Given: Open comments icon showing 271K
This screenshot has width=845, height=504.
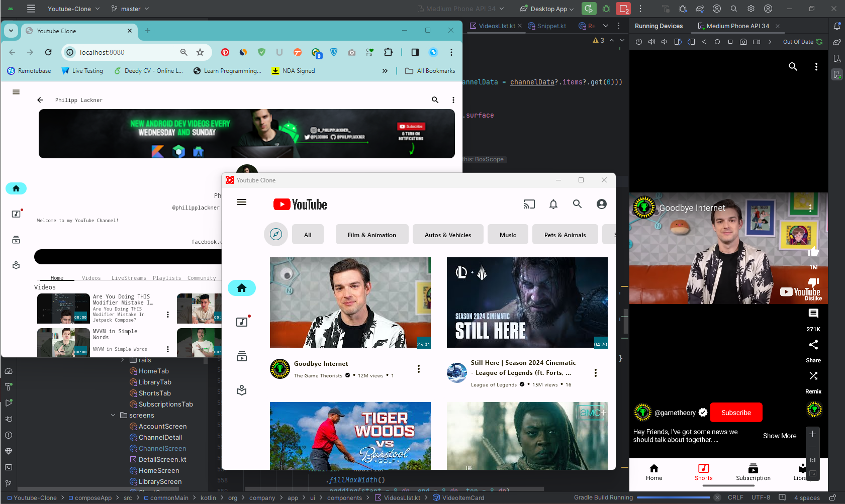Looking at the screenshot, I should pos(813,314).
